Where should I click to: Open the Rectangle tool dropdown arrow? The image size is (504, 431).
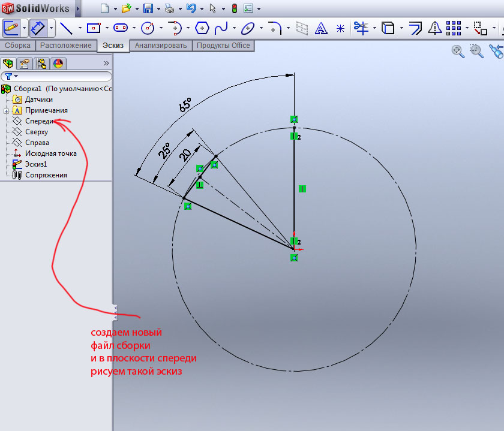coord(107,28)
